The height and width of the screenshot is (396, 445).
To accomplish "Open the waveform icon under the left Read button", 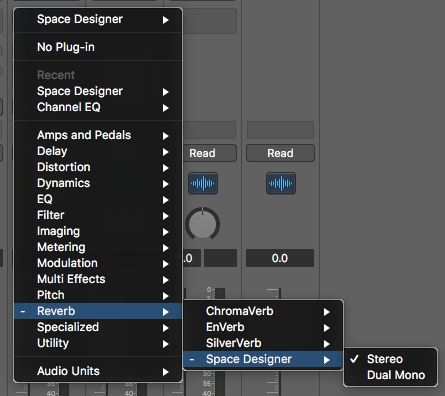I will pyautogui.click(x=203, y=183).
